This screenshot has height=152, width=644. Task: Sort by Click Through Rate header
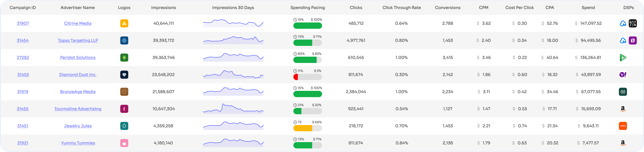pyautogui.click(x=402, y=7)
